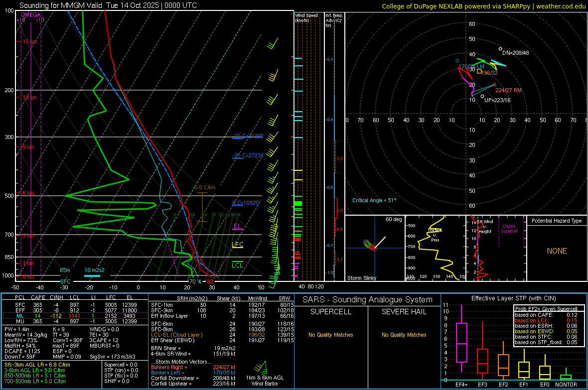Click the Critical Angle = 51° text
Screen dimensions: 588x390
pyautogui.click(x=374, y=200)
